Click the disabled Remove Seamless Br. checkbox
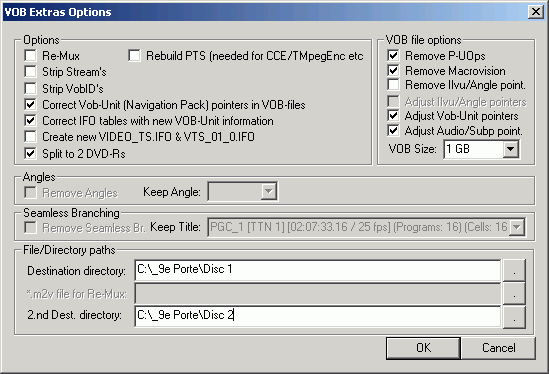 point(30,228)
